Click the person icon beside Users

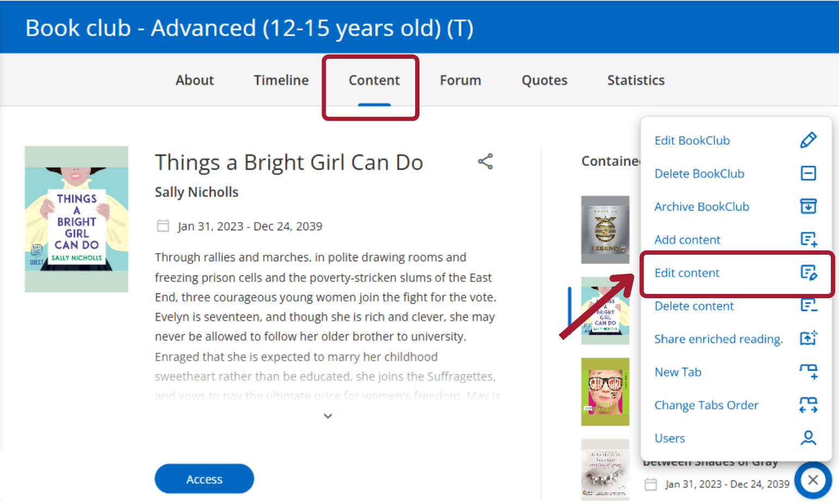coord(808,438)
